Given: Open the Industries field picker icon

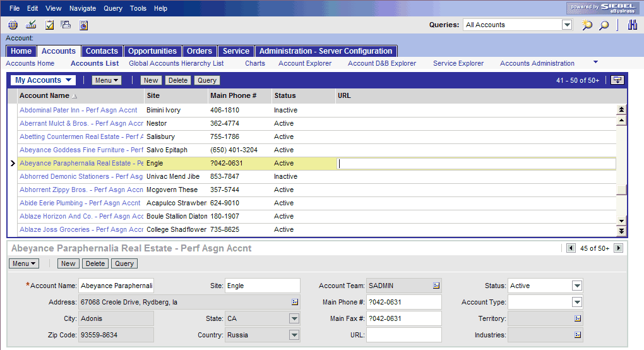Looking at the screenshot, I should (578, 335).
